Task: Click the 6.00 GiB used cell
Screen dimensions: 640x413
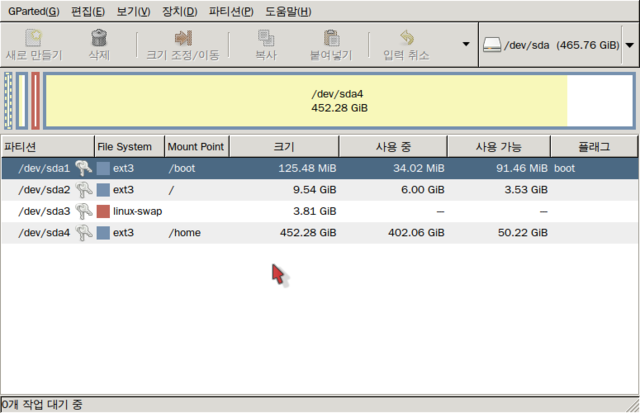Action: click(422, 190)
